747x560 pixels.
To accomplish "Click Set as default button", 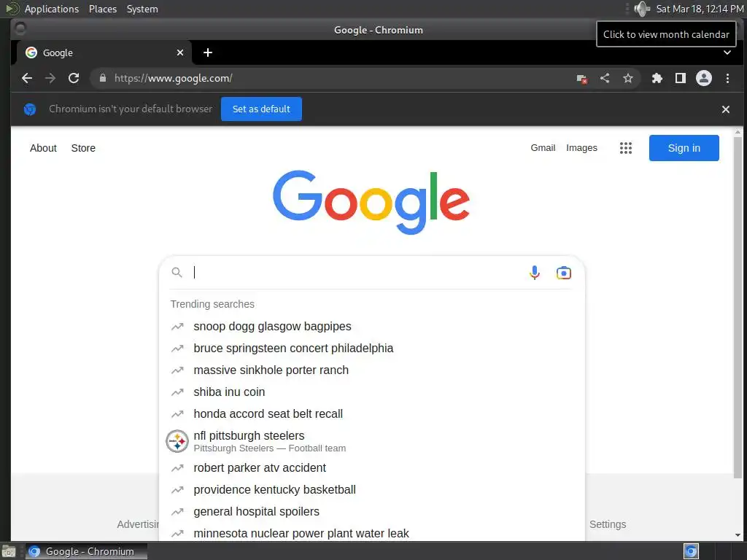I will (261, 109).
